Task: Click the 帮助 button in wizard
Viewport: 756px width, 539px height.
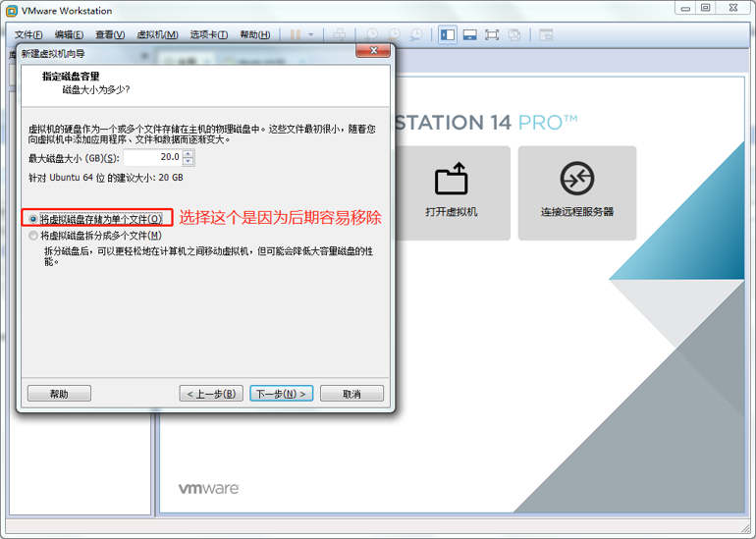Action: click(x=59, y=394)
